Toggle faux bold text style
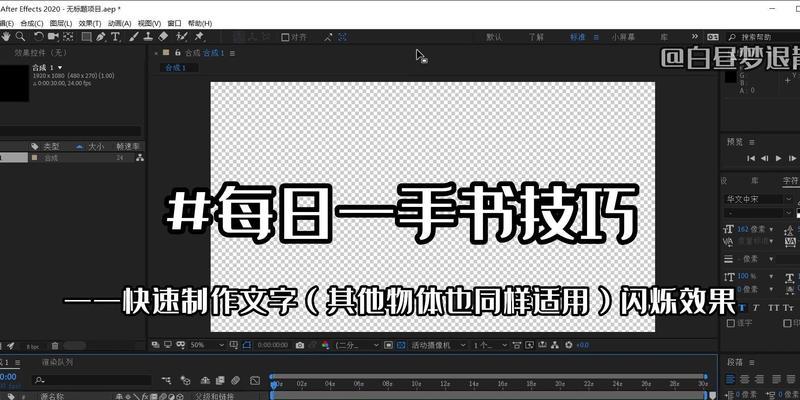Image resolution: width=800 pixels, height=400 pixels. (742, 308)
